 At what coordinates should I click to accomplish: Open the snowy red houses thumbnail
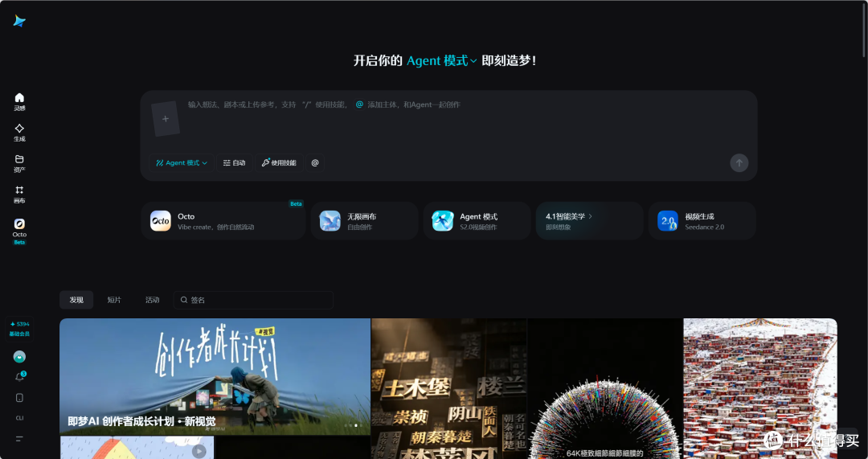click(760, 389)
